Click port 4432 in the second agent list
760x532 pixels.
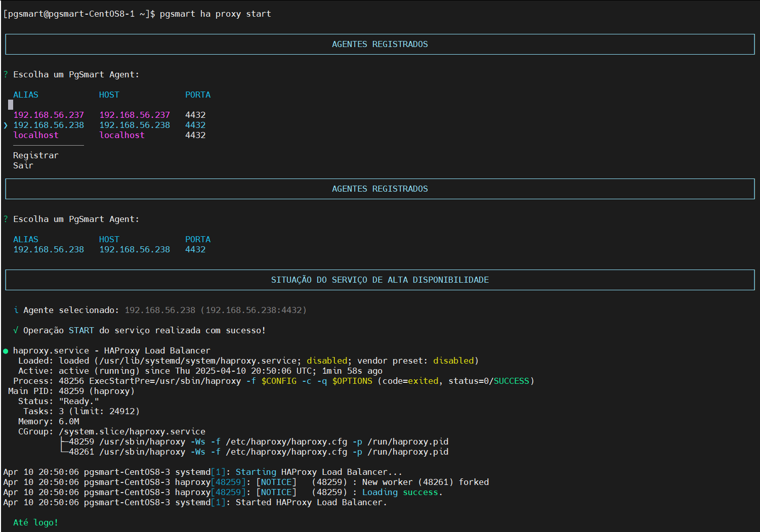point(195,249)
